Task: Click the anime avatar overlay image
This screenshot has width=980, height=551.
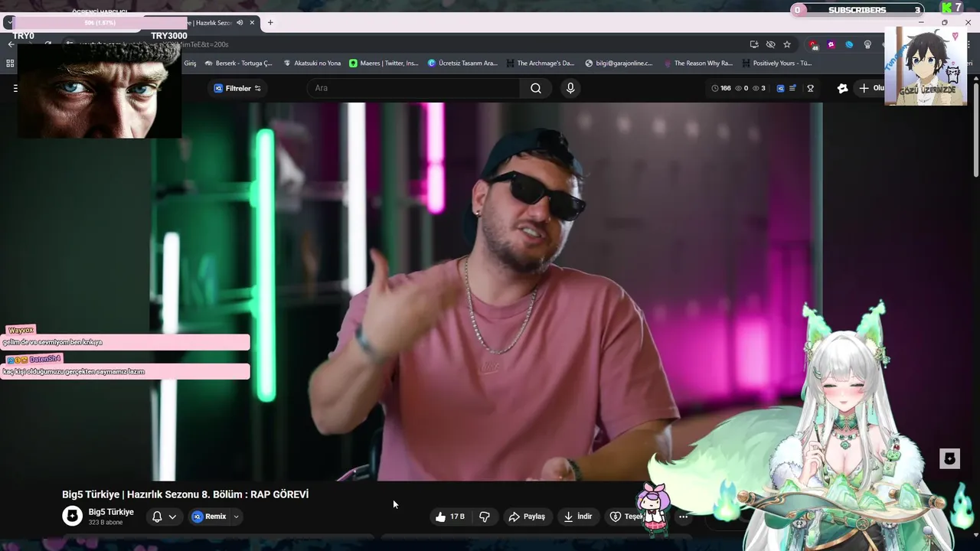Action: (x=925, y=66)
